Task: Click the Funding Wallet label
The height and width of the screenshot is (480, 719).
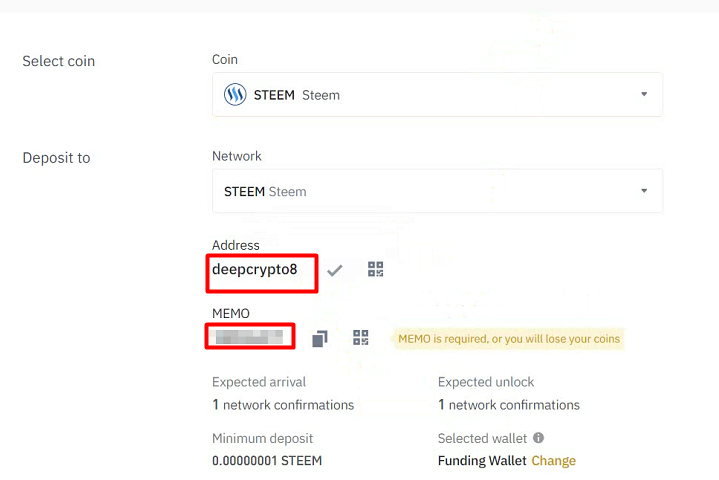Action: pos(482,460)
